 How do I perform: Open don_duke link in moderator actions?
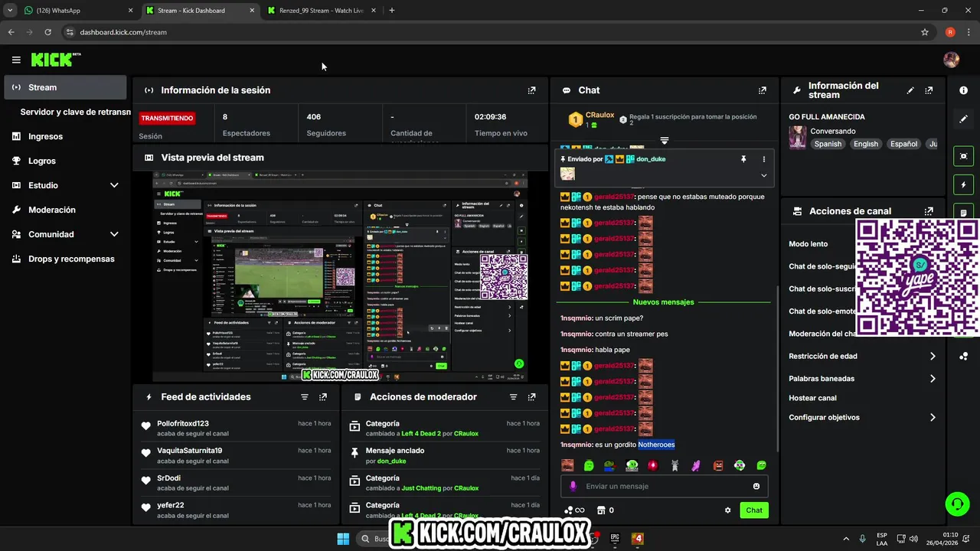[390, 461]
